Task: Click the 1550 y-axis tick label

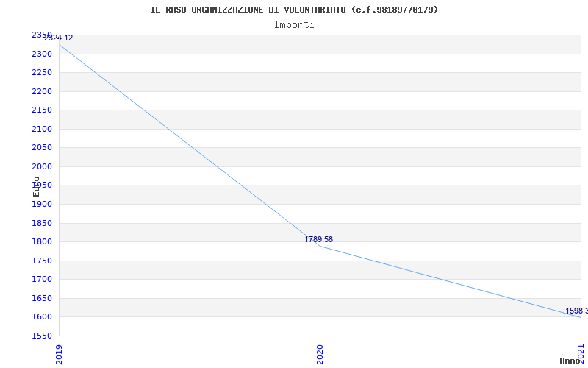Action: coord(42,336)
